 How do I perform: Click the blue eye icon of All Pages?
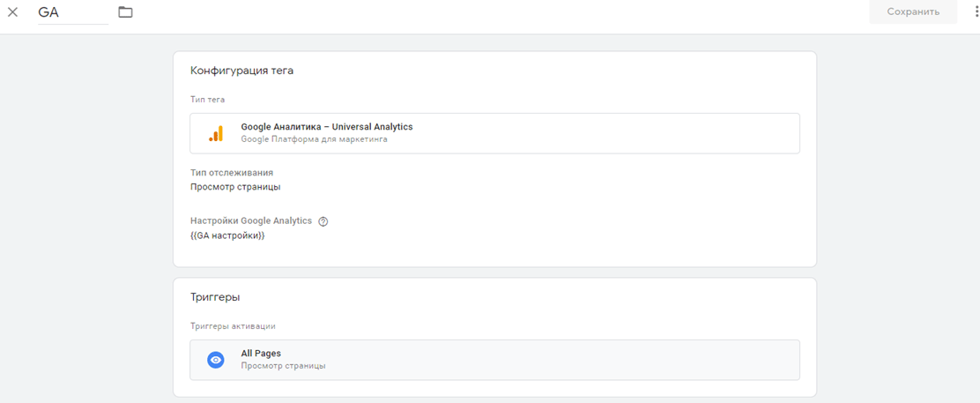pyautogui.click(x=216, y=360)
